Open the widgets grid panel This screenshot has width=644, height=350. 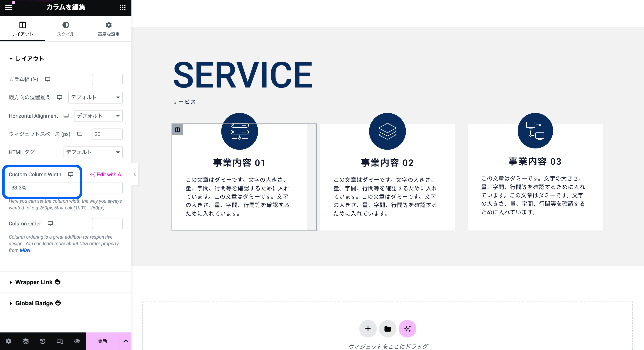tap(122, 7)
